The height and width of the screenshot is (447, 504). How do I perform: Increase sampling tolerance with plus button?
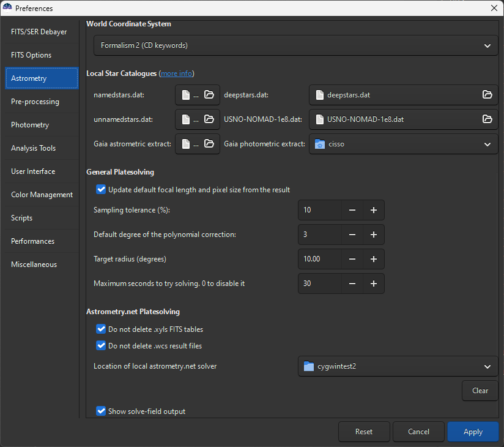pos(373,210)
